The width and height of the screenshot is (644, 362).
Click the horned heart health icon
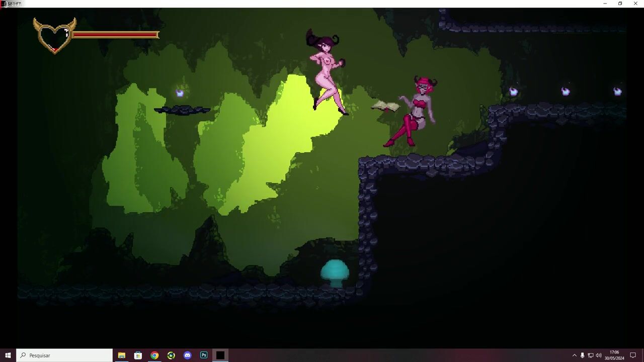click(x=54, y=35)
